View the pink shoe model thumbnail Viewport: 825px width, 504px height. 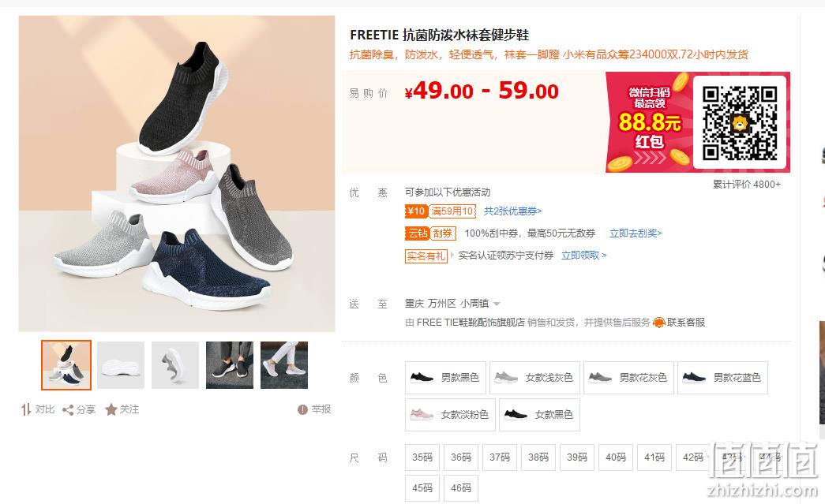[x=284, y=364]
